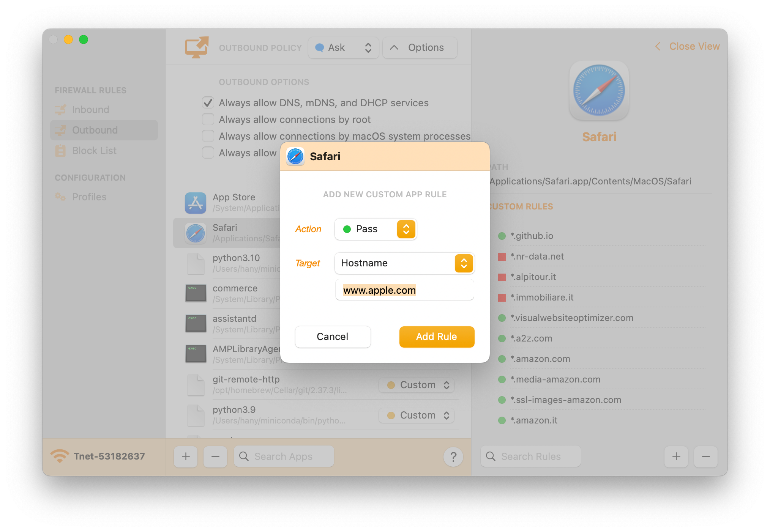Open the Target Hostname dropdown
The image size is (770, 532).
(x=404, y=263)
